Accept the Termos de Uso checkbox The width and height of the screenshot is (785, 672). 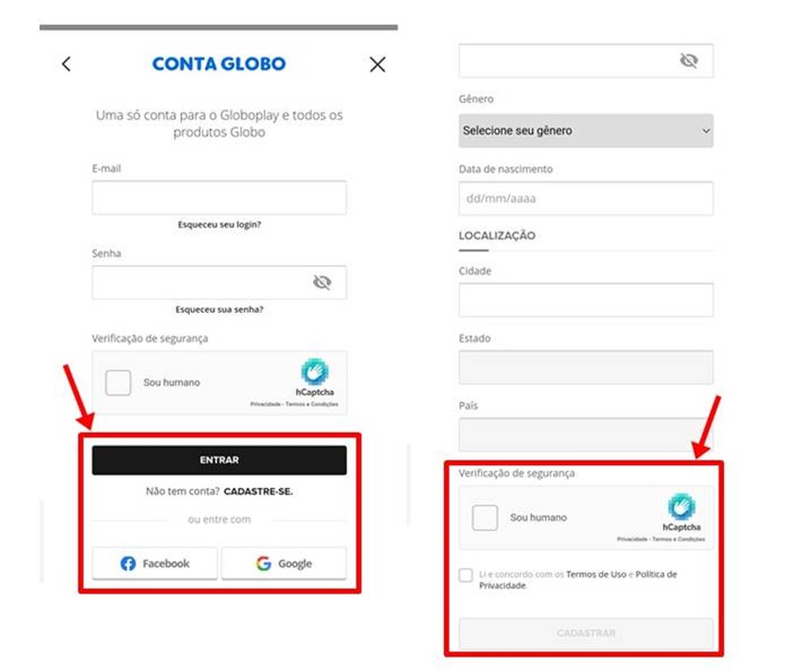[x=466, y=575]
